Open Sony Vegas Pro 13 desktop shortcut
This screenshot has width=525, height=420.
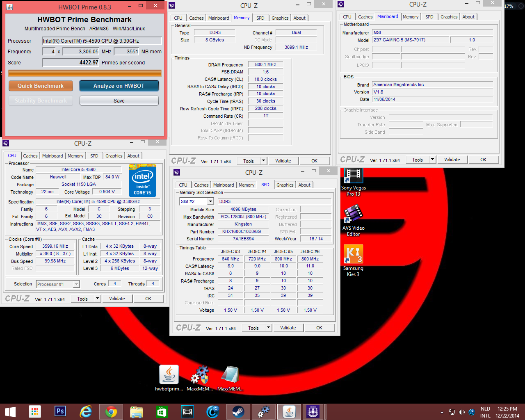pos(353,183)
